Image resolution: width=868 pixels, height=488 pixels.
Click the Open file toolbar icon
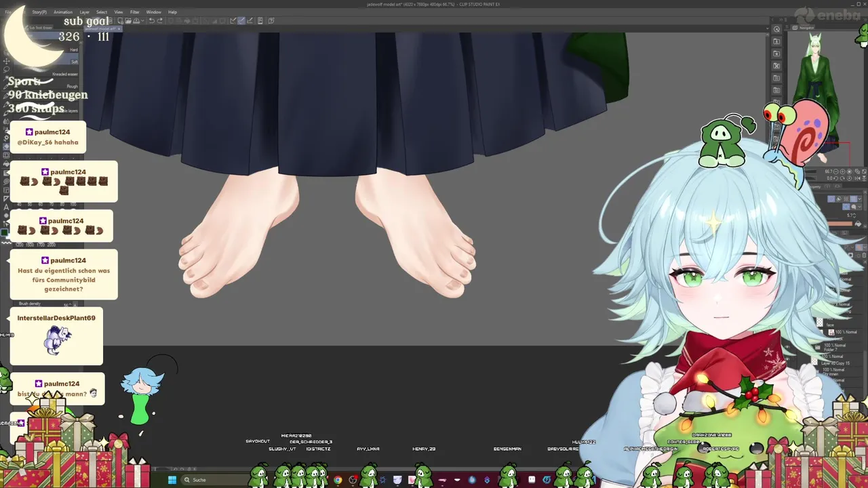point(128,20)
